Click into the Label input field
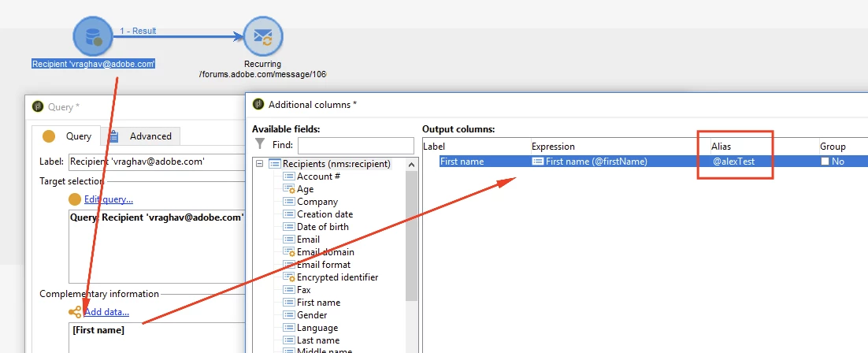Viewport: 868px width, 353px height. [x=158, y=162]
